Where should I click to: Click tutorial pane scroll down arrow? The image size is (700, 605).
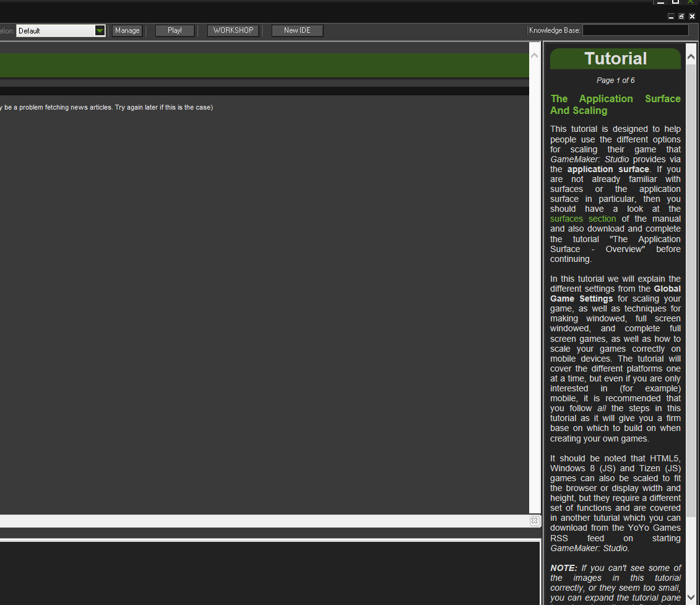click(692, 598)
